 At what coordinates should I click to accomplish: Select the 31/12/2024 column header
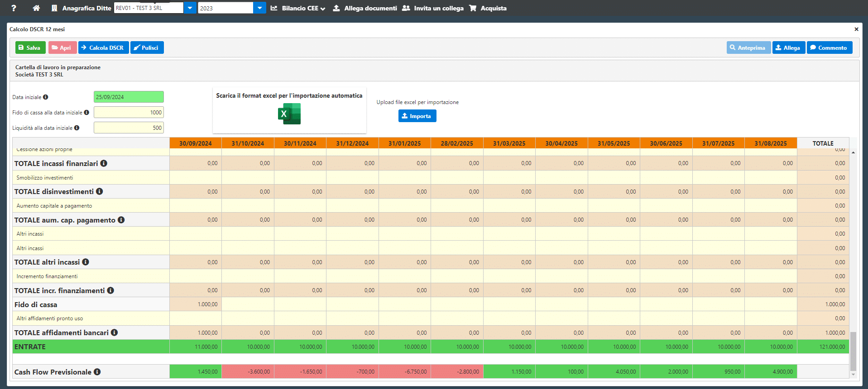(x=352, y=143)
